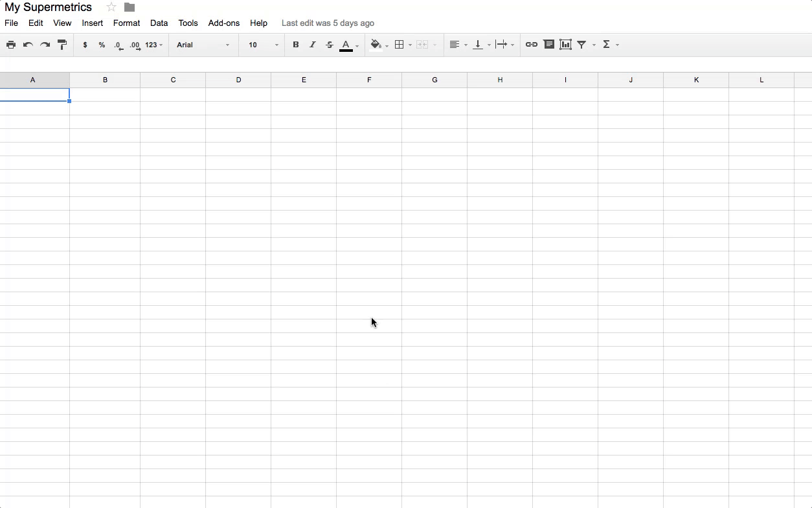The height and width of the screenshot is (508, 812).
Task: Undo the last action
Action: (x=28, y=45)
